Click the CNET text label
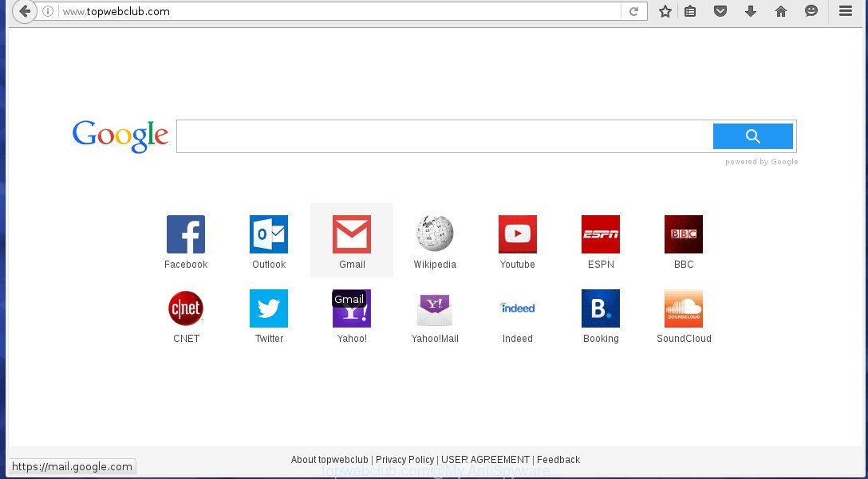The height and width of the screenshot is (479, 868). tap(186, 339)
